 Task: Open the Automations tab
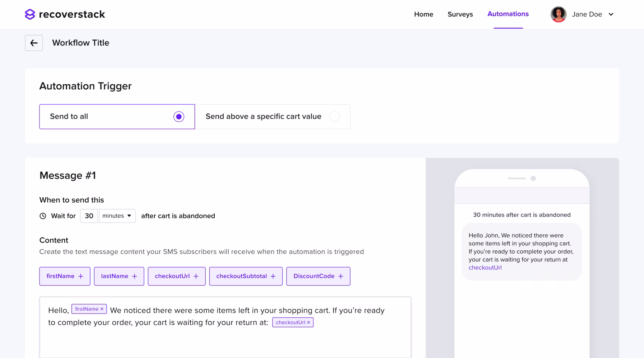pyautogui.click(x=508, y=14)
